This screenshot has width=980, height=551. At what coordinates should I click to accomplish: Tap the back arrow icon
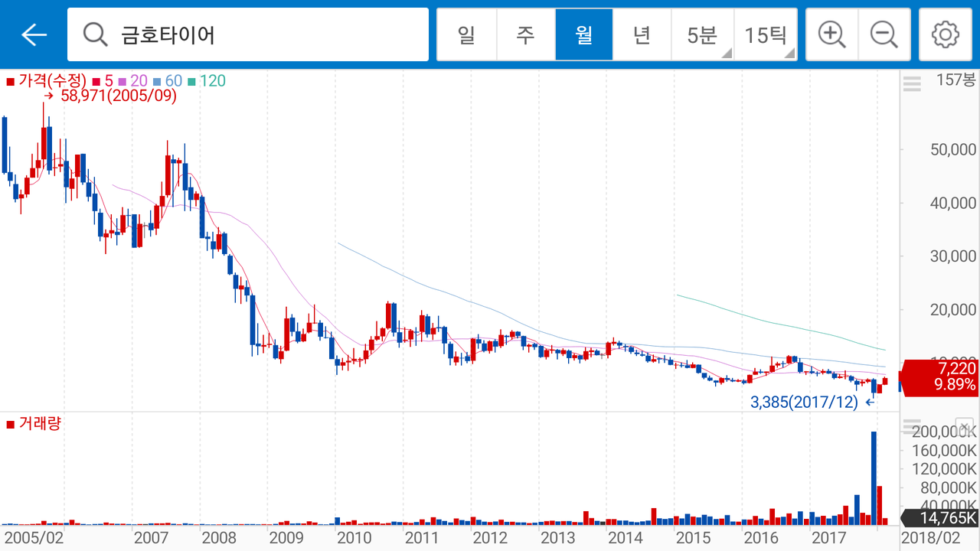[x=34, y=34]
